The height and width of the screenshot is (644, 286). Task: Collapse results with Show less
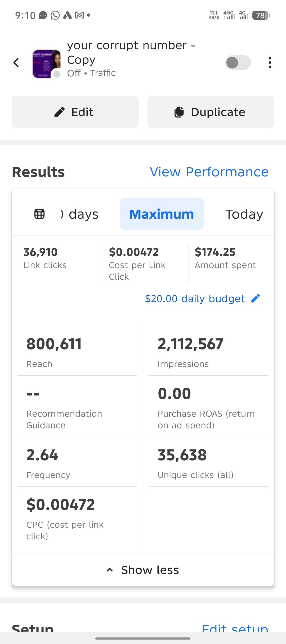(143, 570)
